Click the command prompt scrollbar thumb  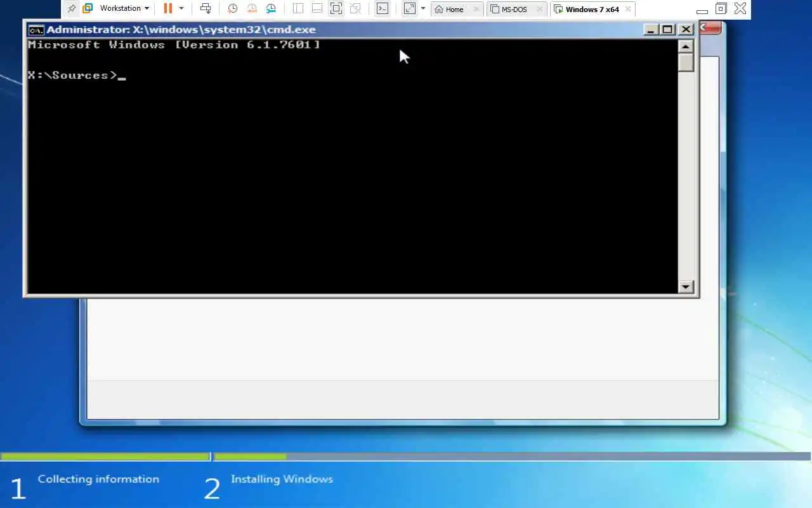click(686, 63)
